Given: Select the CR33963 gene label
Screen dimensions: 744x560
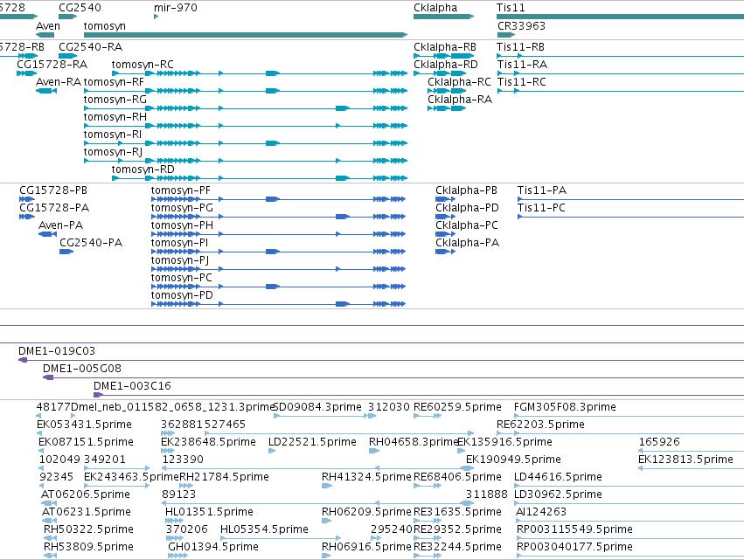Looking at the screenshot, I should click(521, 26).
